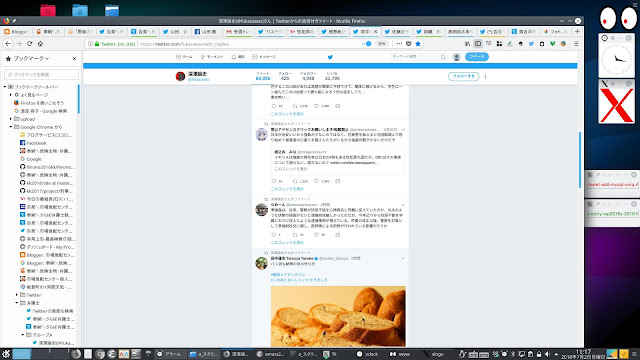
Task: Open the Twitter profile avatar menu
Action: click(457, 57)
